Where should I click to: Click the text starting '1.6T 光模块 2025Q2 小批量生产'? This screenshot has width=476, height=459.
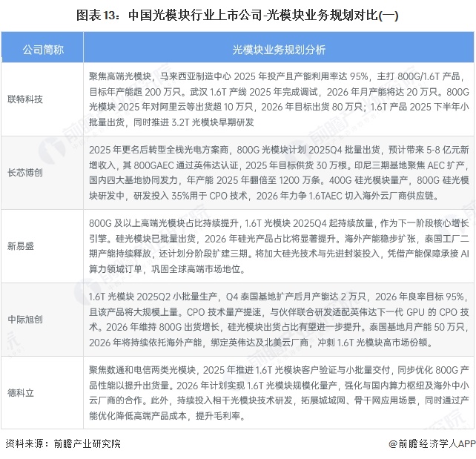[279, 320]
